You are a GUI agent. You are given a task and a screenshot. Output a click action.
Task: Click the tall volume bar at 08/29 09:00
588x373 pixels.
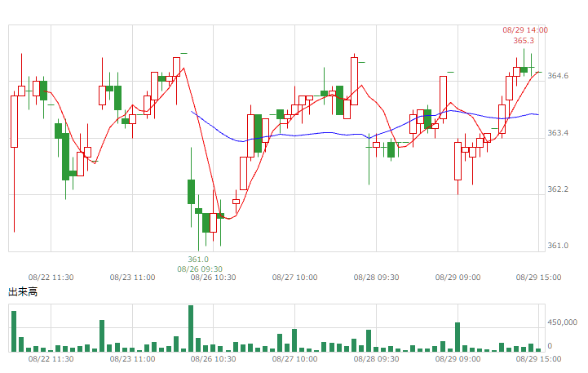458,337
